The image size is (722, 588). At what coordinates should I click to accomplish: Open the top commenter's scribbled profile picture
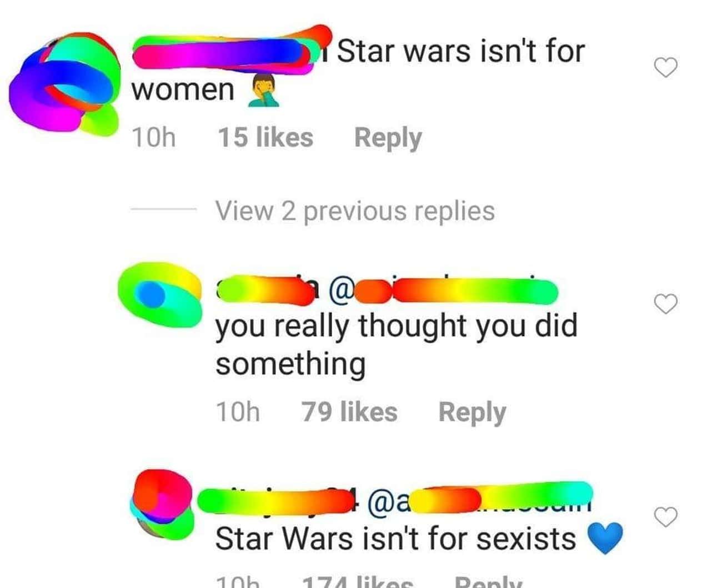coord(64,83)
